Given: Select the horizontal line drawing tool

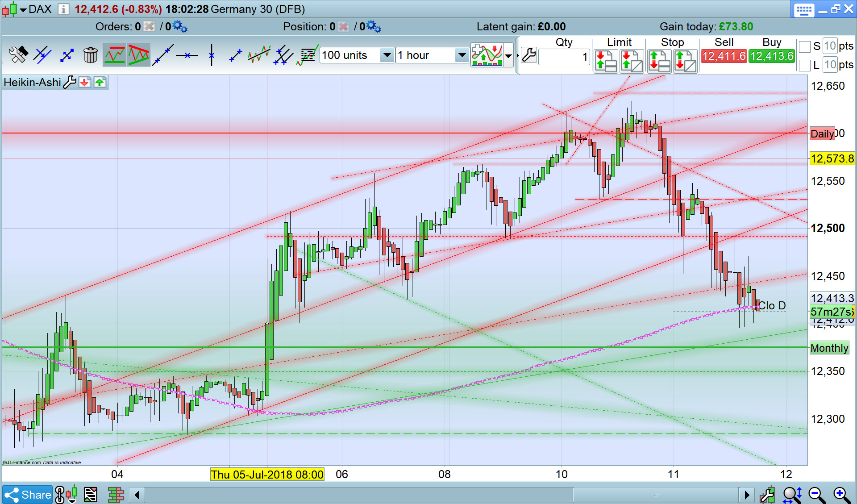Looking at the screenshot, I should (187, 55).
